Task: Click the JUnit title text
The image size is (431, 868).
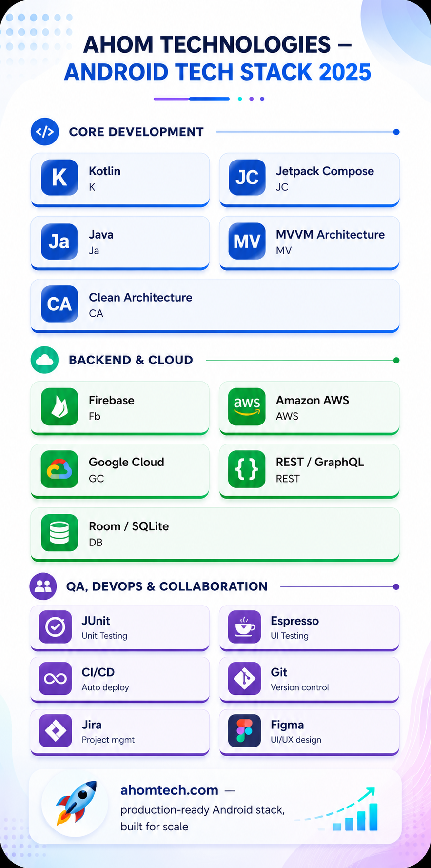Action: coord(96,621)
